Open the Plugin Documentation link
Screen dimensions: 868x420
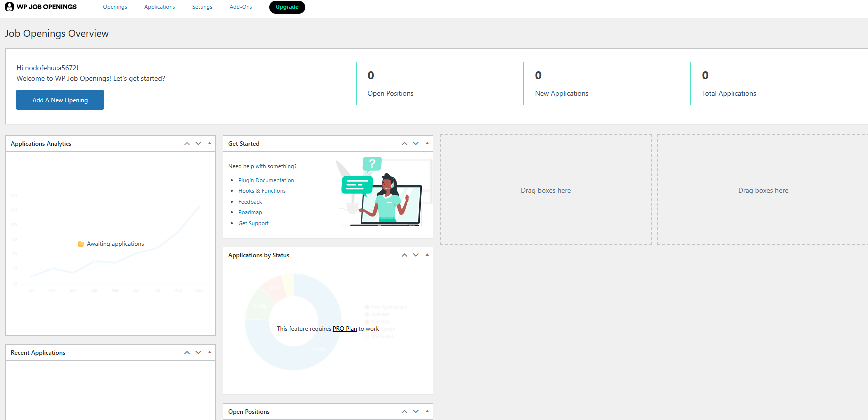(266, 180)
